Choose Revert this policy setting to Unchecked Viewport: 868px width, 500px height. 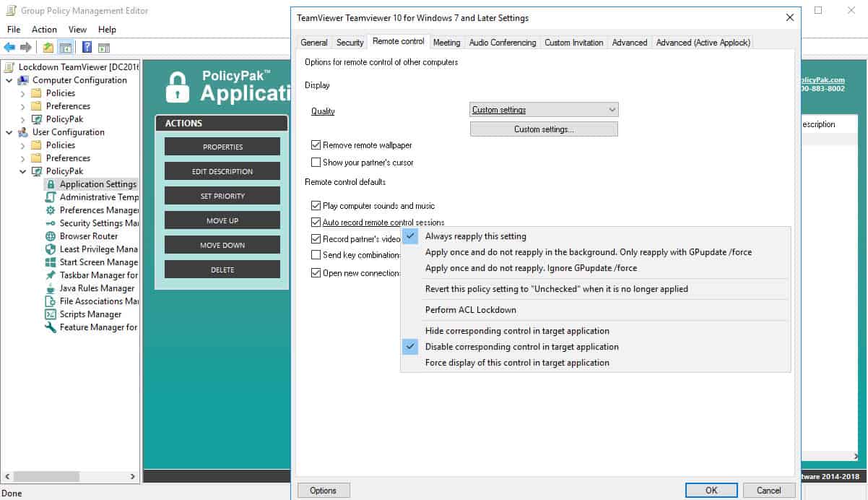click(x=596, y=289)
